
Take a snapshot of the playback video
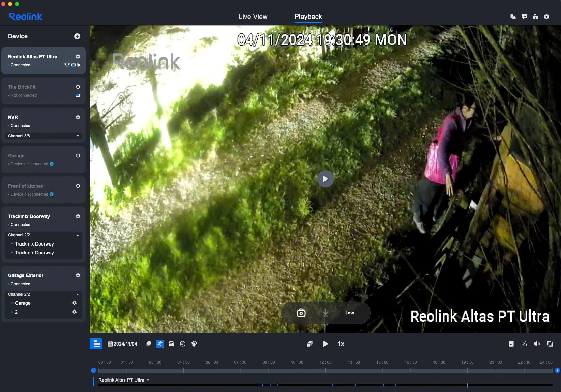(x=301, y=313)
